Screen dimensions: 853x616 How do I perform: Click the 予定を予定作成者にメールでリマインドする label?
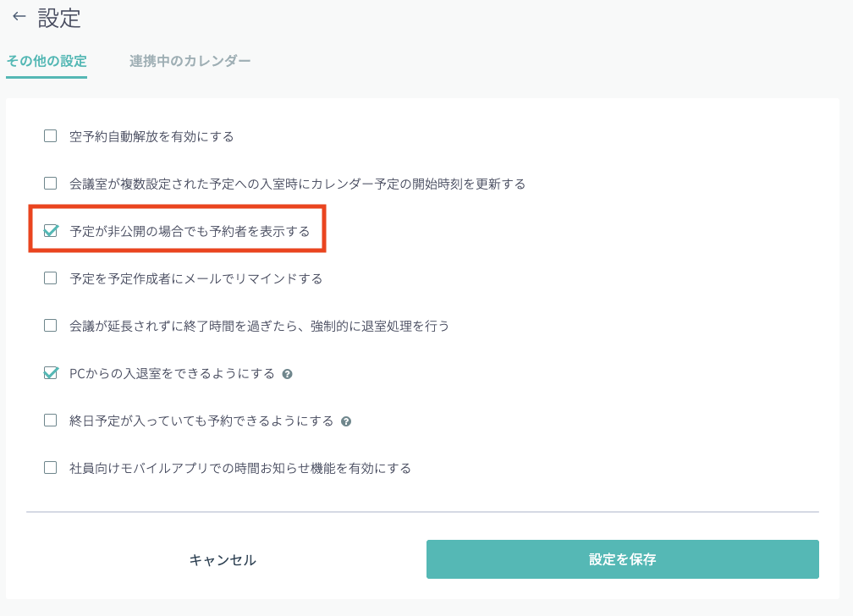(195, 278)
